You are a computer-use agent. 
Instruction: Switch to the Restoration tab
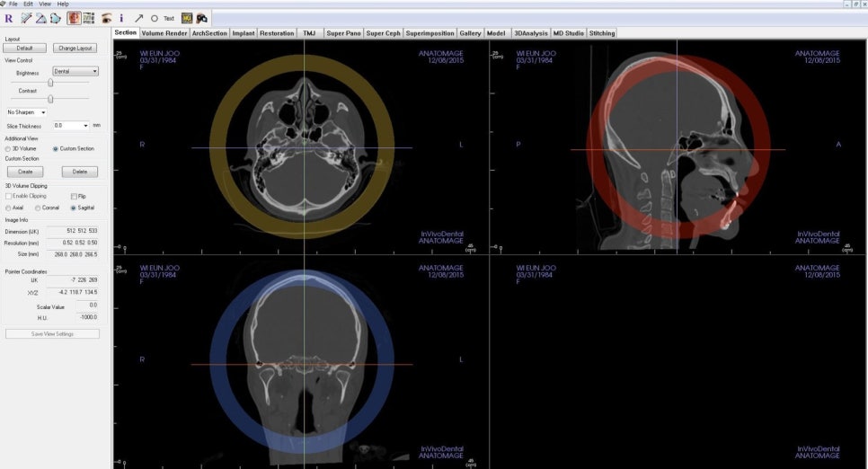[277, 33]
